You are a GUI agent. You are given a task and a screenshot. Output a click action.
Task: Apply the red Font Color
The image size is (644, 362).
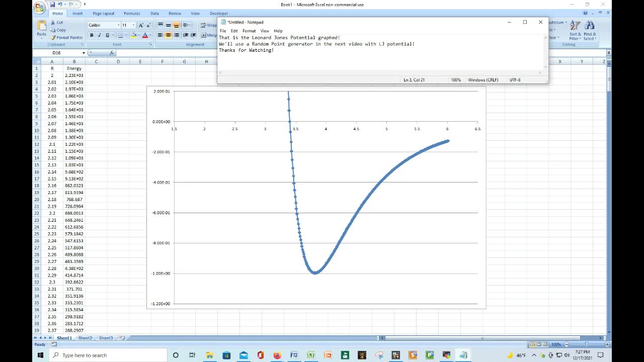(x=145, y=35)
